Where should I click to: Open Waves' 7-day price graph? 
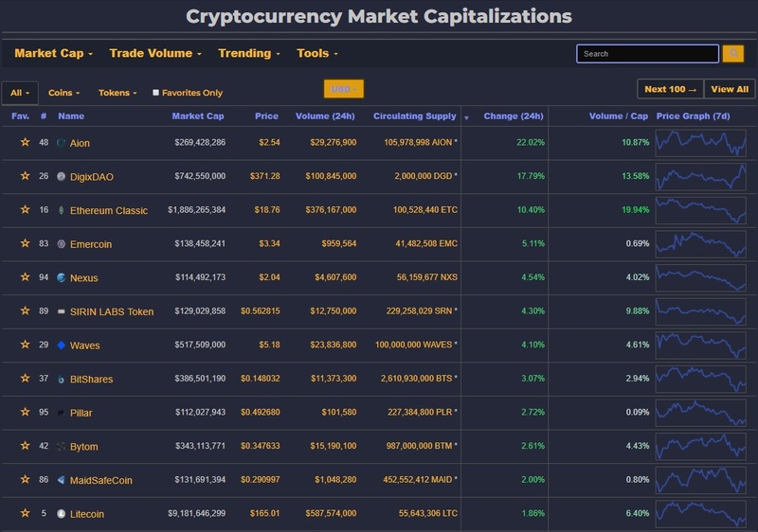pos(700,346)
